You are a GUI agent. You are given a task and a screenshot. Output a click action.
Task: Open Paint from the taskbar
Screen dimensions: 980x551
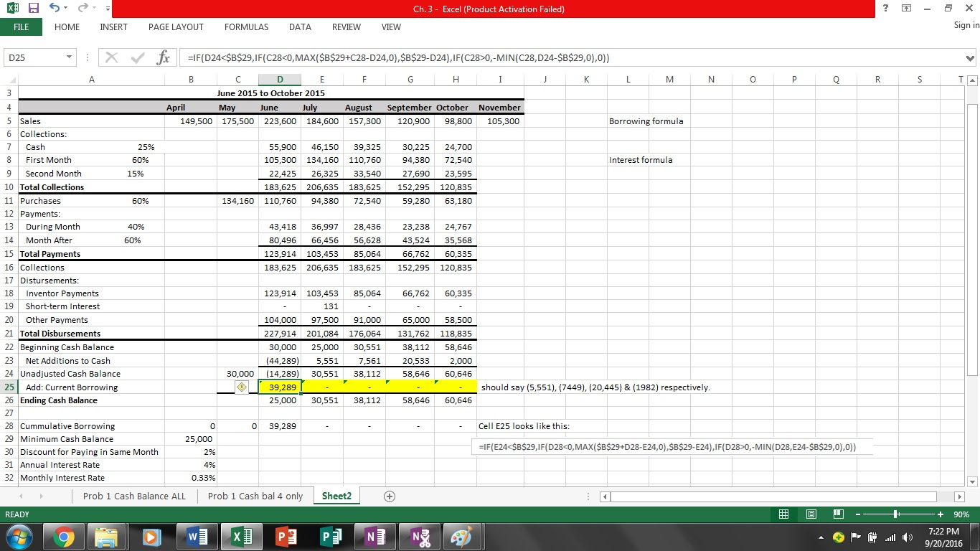pos(463,537)
